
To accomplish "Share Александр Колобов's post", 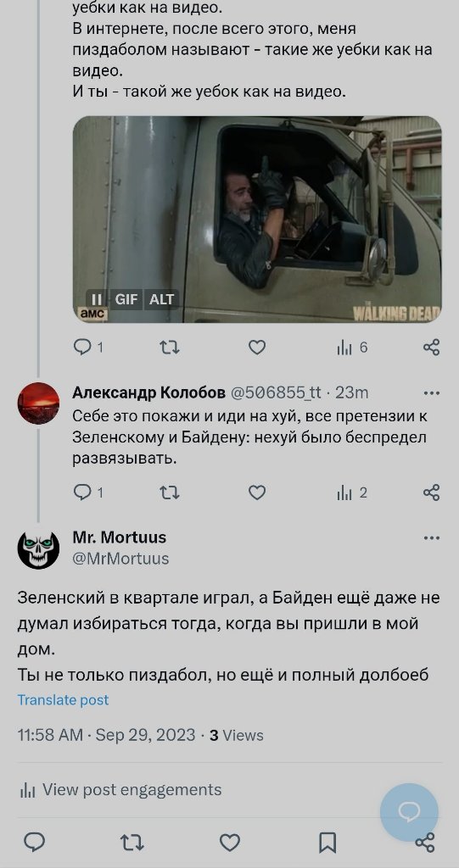I will point(431,492).
